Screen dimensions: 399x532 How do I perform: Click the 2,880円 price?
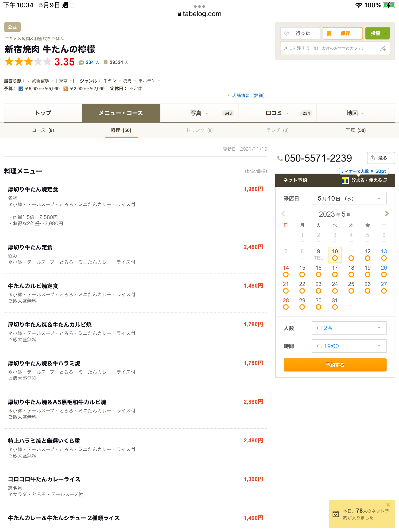(253, 402)
